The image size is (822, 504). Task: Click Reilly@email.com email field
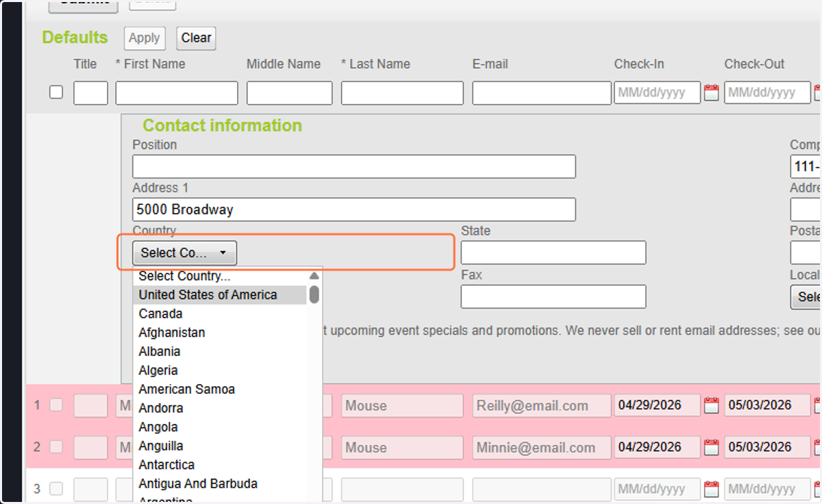[x=542, y=405]
